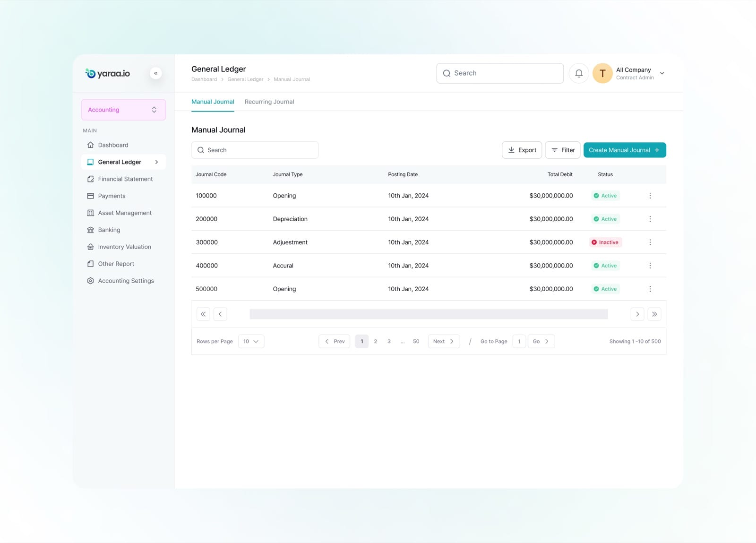The width and height of the screenshot is (756, 543).
Task: Open row actions menu for journal 100000
Action: [650, 196]
